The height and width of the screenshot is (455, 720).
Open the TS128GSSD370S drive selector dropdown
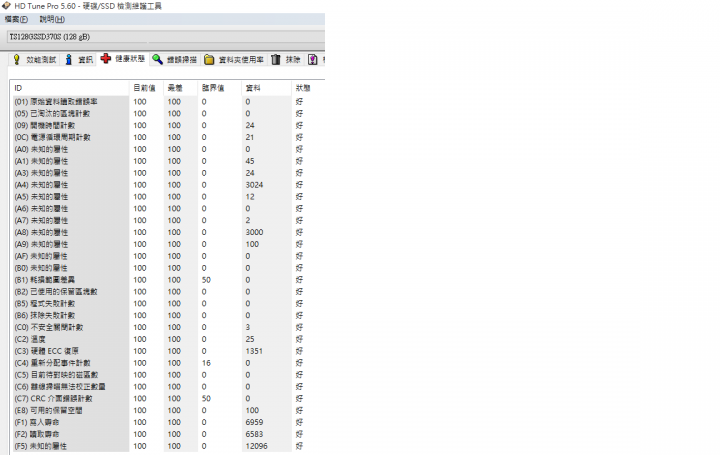(166, 37)
